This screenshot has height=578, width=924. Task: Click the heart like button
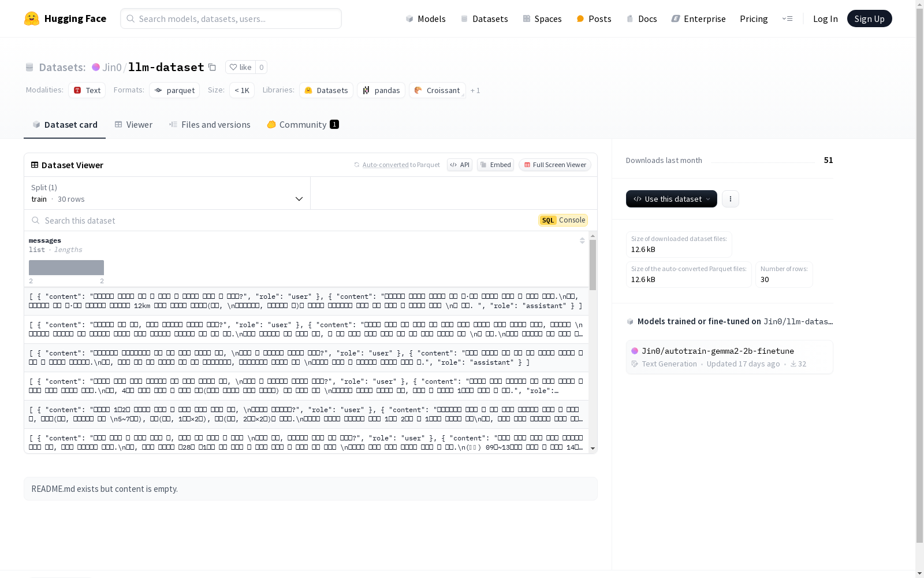click(x=240, y=67)
